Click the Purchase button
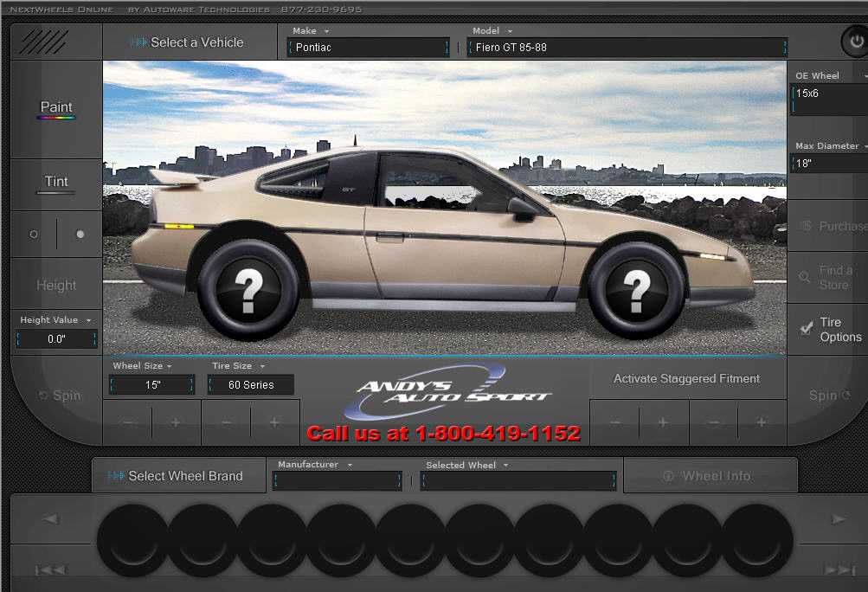868x592 pixels. click(x=835, y=226)
